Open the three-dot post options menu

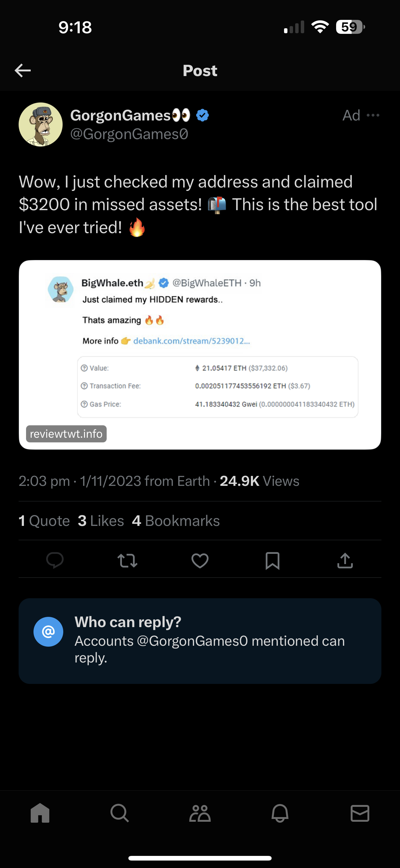[x=373, y=115]
